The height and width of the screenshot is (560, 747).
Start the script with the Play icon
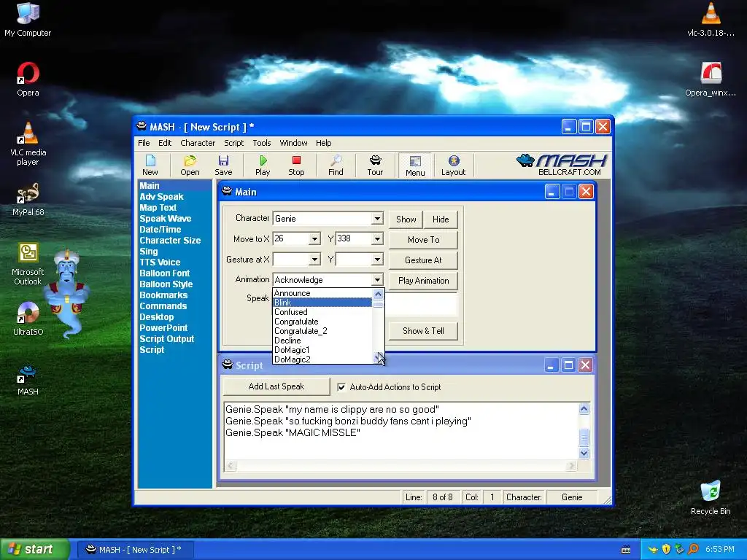(263, 166)
